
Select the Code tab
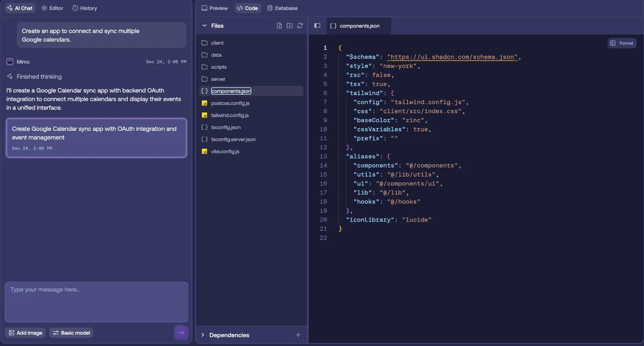[x=248, y=8]
